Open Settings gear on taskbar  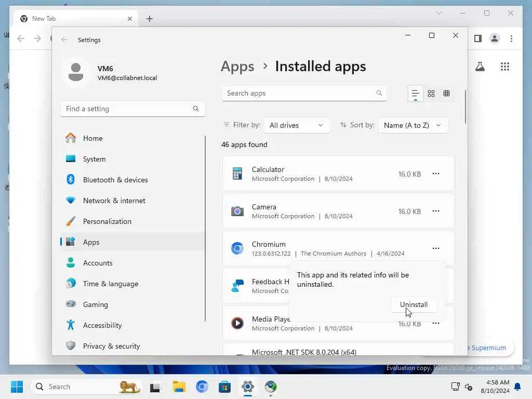248,387
